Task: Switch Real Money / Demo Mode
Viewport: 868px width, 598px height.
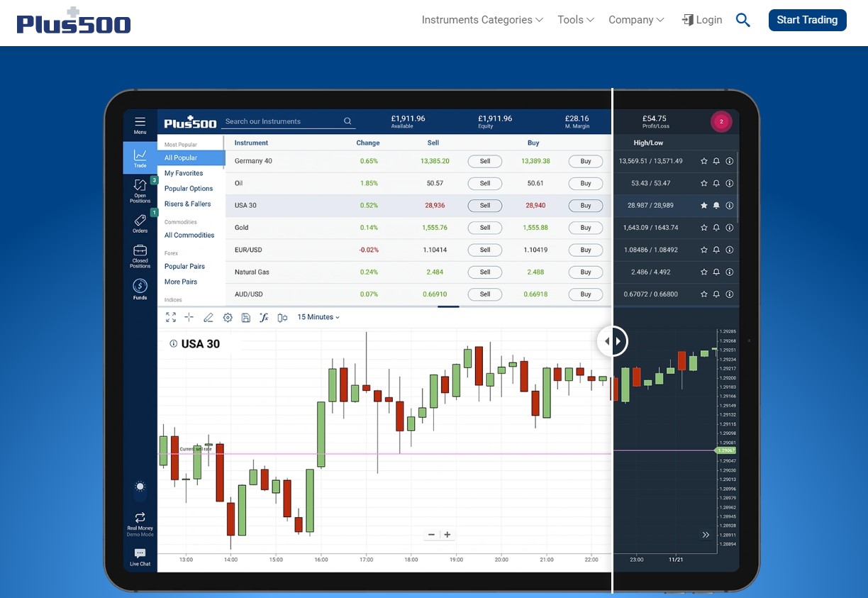Action: tap(140, 524)
